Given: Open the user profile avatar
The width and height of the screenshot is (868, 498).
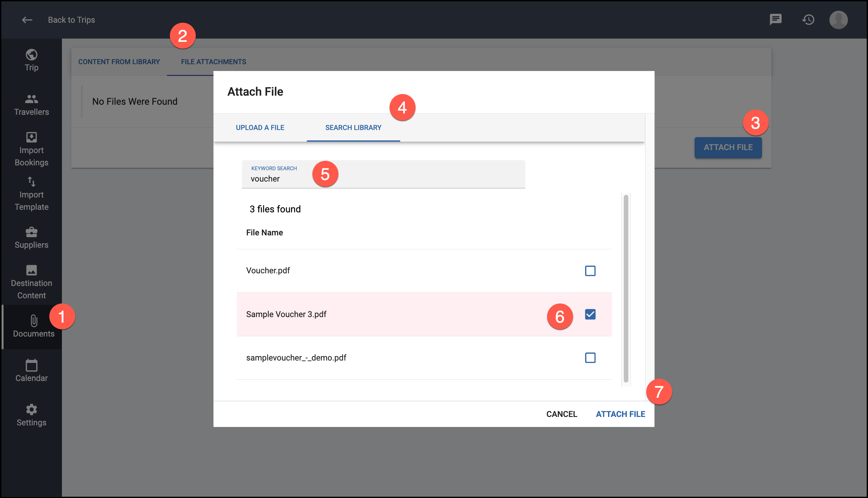Looking at the screenshot, I should (x=838, y=19).
